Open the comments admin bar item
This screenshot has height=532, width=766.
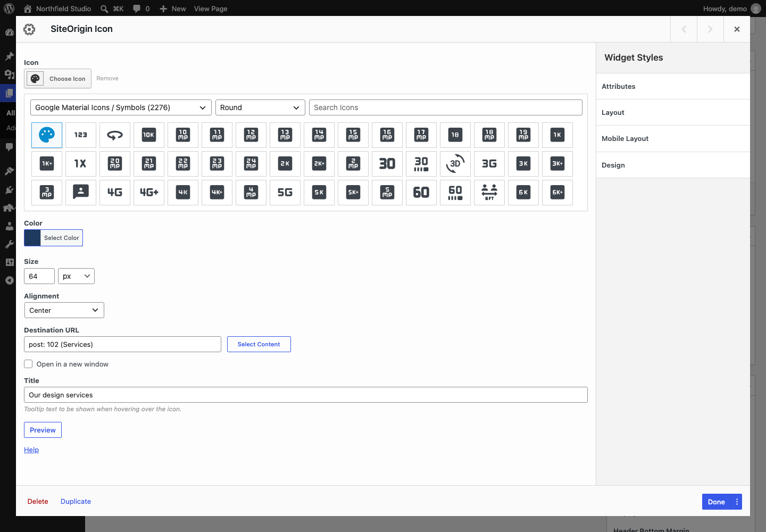pos(141,9)
